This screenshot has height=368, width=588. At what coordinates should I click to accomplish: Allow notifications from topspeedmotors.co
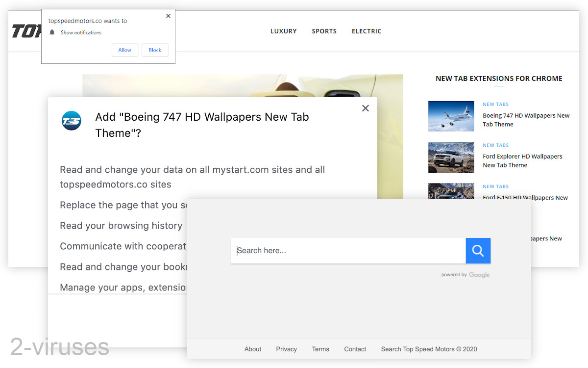(125, 50)
